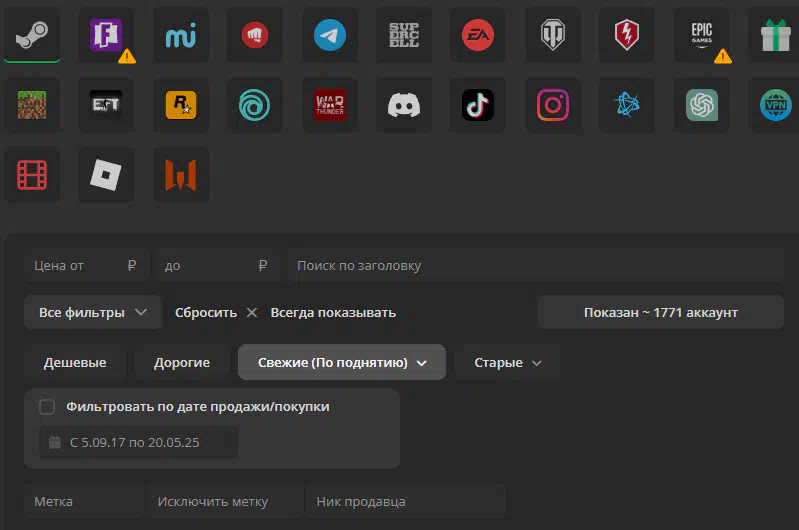Viewport: 799px width, 530px height.
Task: Click the Ник продавца field
Action: [406, 501]
